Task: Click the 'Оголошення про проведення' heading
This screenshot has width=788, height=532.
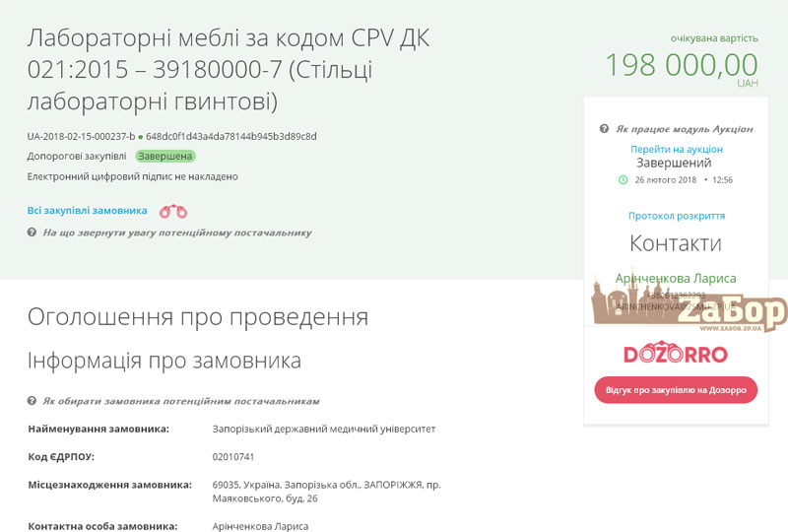Action: click(x=198, y=317)
